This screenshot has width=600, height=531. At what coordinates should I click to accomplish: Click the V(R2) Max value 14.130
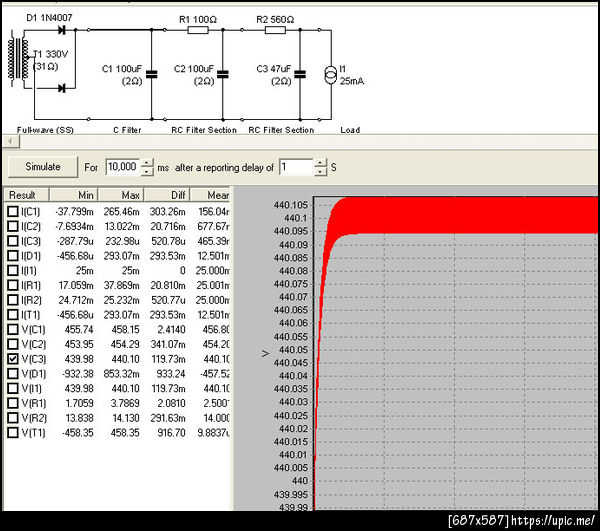tap(126, 418)
